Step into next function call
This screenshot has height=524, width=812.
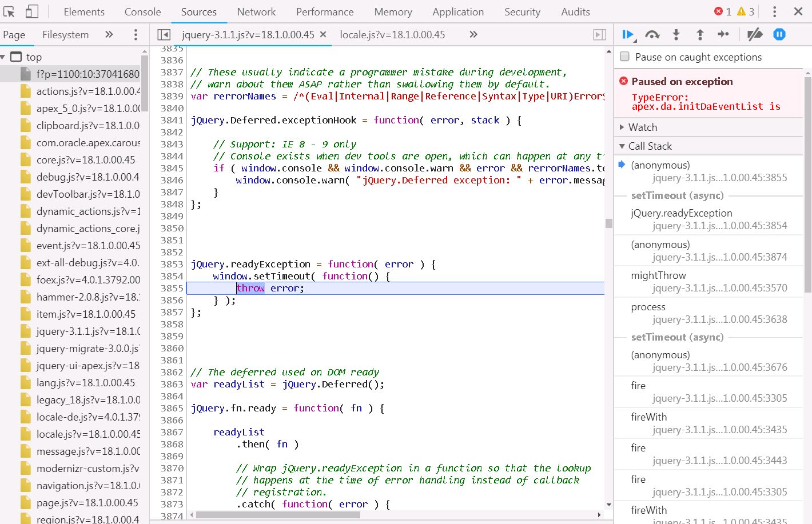(x=676, y=34)
